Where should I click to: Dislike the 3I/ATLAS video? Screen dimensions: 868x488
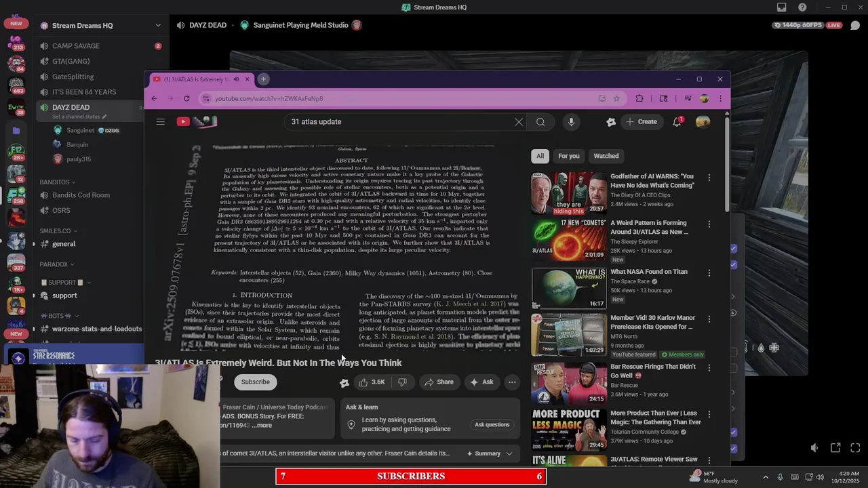coord(402,382)
